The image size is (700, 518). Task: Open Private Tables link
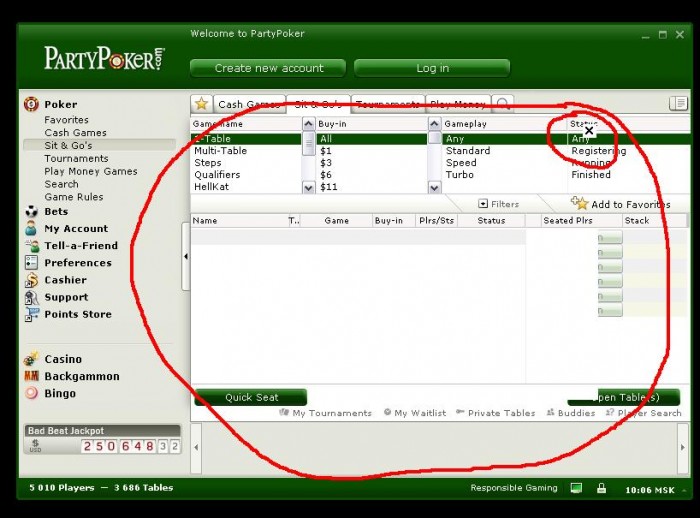tap(496, 413)
